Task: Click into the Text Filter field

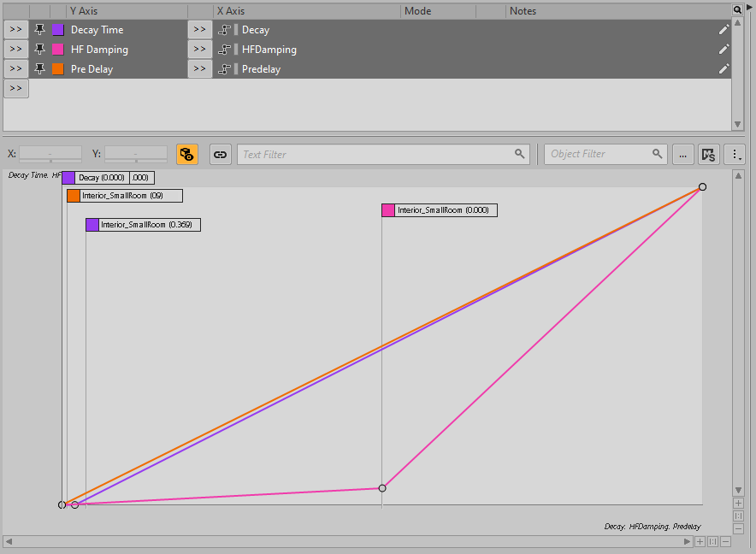Action: (x=376, y=155)
